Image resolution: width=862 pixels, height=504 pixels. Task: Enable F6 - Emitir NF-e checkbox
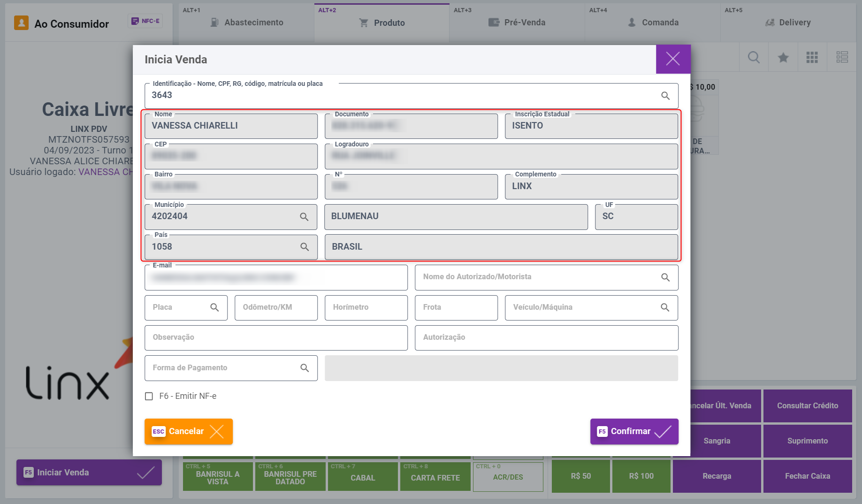[x=149, y=397]
